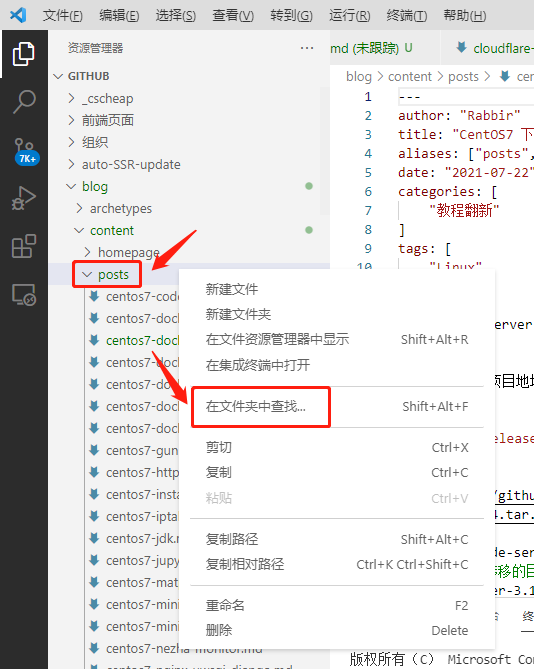Image resolution: width=534 pixels, height=669 pixels.
Task: Open the Explorer view in activity bar
Action: [x=24, y=54]
